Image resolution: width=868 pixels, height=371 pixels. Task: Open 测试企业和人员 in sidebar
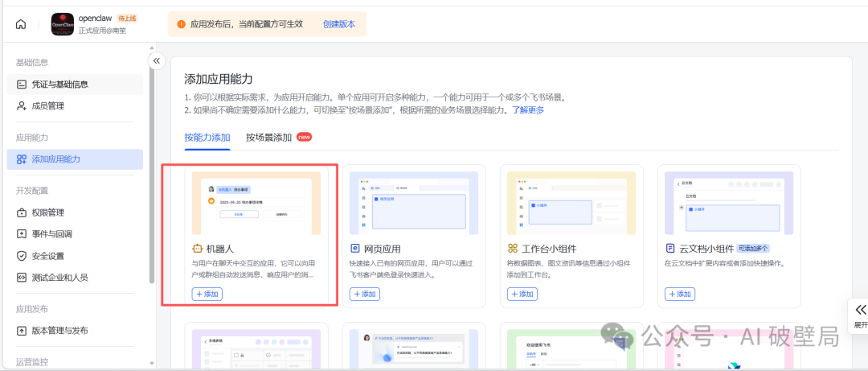[x=75, y=278]
